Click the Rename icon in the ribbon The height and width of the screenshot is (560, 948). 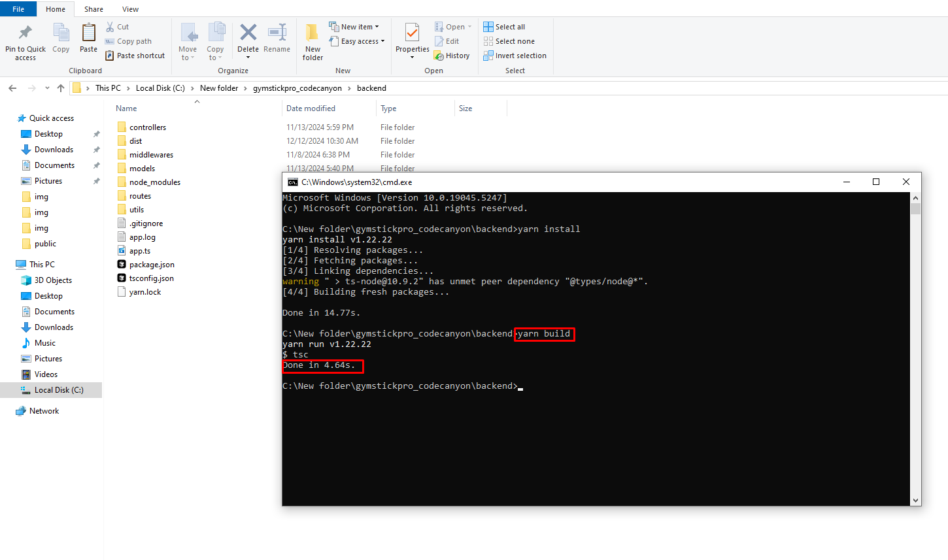click(x=277, y=34)
